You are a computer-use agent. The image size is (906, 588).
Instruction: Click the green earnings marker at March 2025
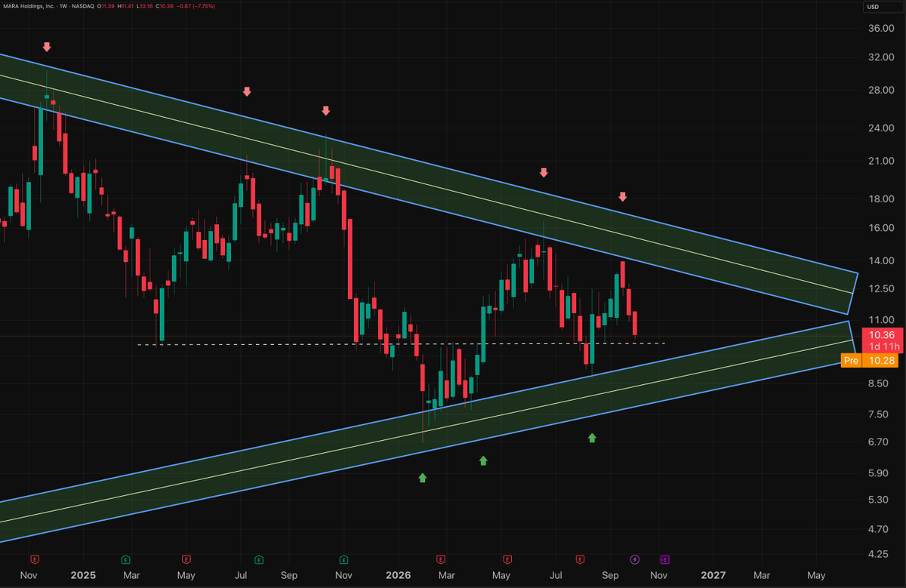[x=125, y=559]
